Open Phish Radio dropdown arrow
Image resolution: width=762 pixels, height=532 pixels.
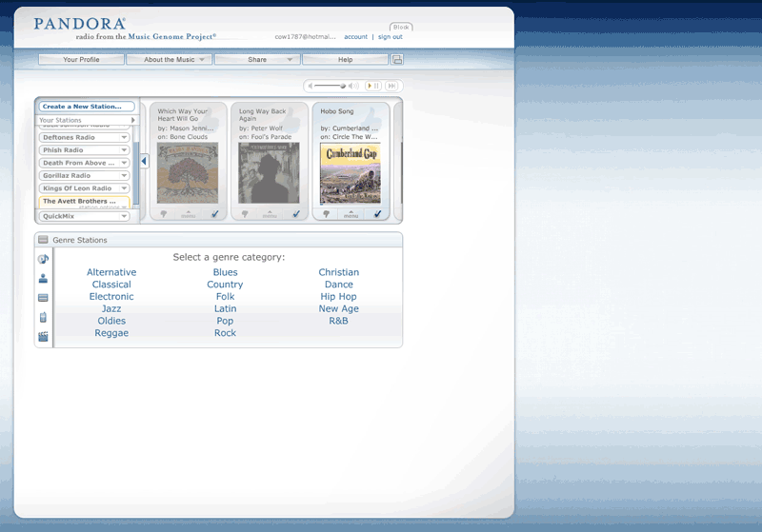(x=125, y=150)
